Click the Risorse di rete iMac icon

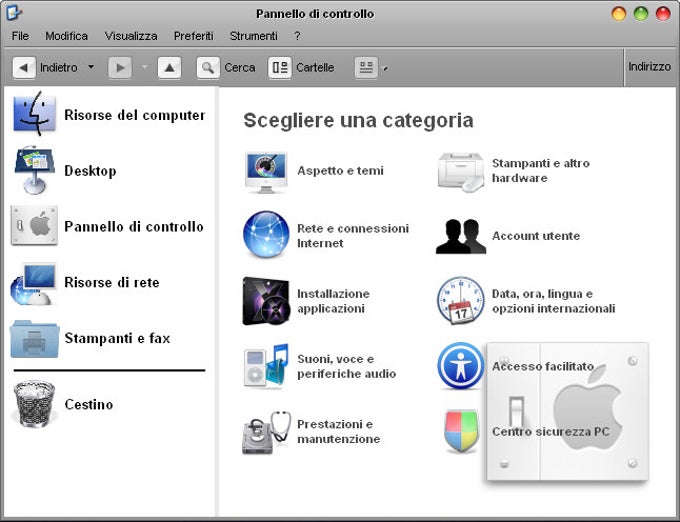click(x=34, y=284)
